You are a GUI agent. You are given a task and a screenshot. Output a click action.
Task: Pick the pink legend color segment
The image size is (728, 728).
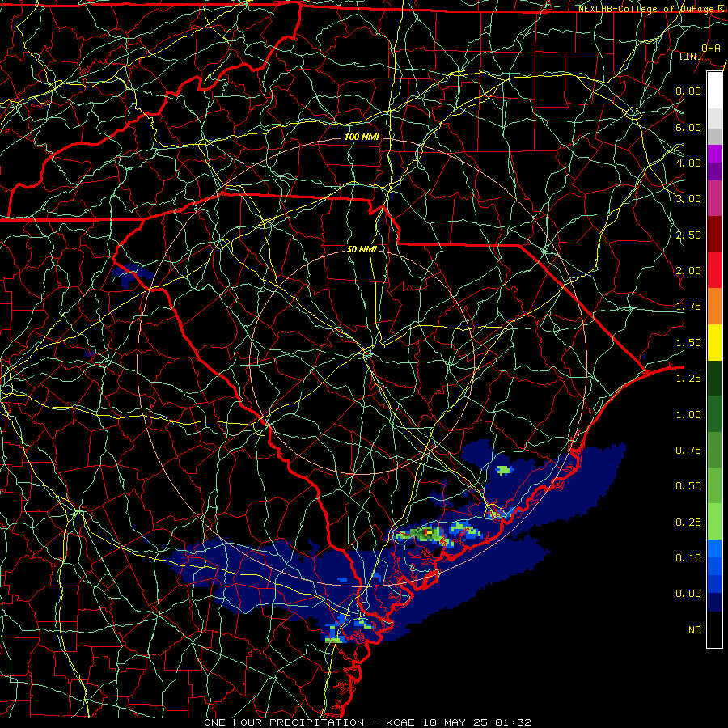click(714, 198)
